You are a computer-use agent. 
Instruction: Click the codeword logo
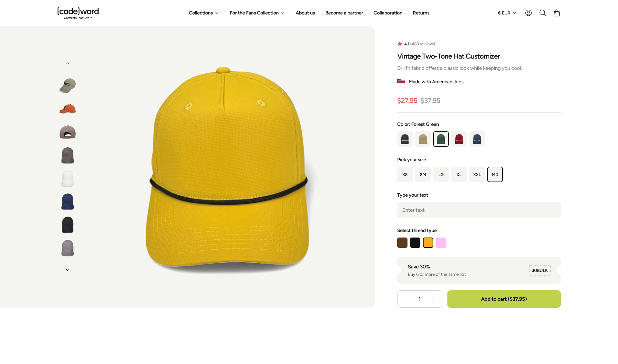click(78, 13)
